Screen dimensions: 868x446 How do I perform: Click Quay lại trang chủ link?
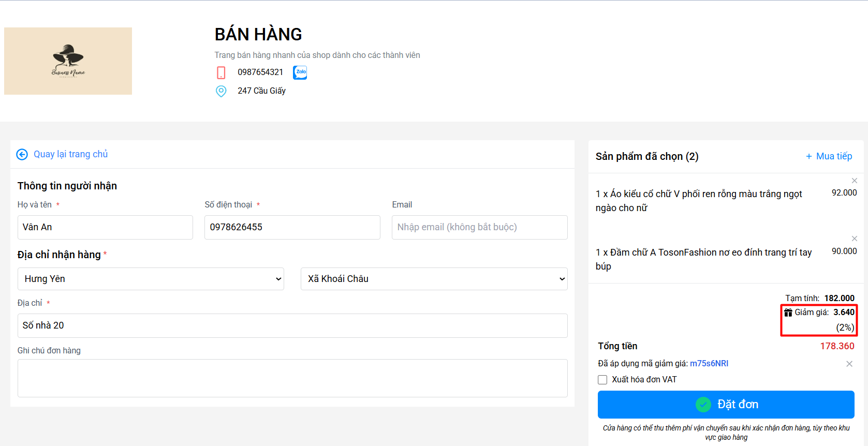click(x=70, y=154)
